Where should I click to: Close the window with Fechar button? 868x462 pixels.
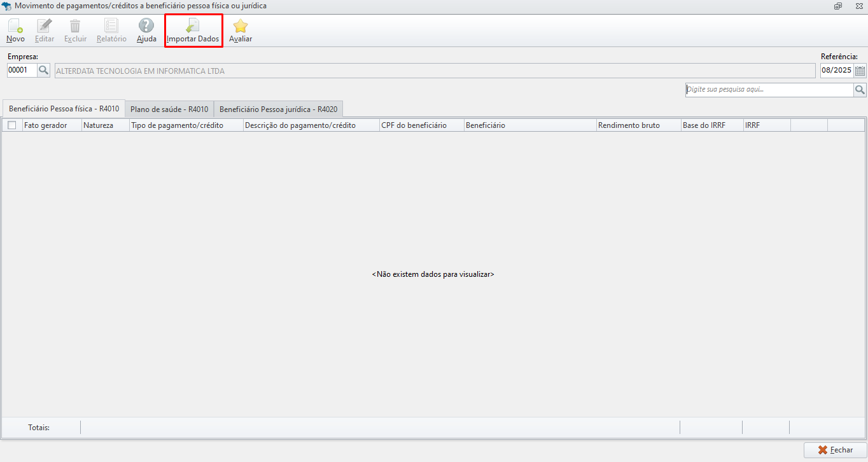pyautogui.click(x=836, y=450)
